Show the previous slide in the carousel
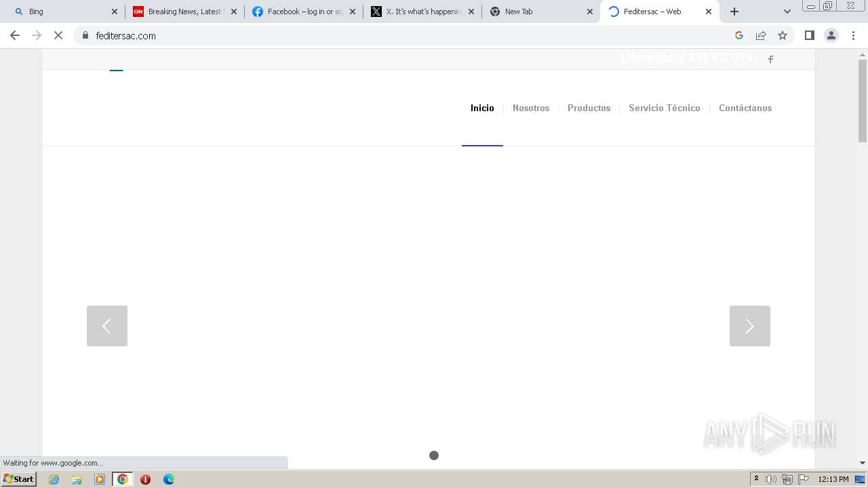Viewport: 868px width, 488px height. click(107, 326)
